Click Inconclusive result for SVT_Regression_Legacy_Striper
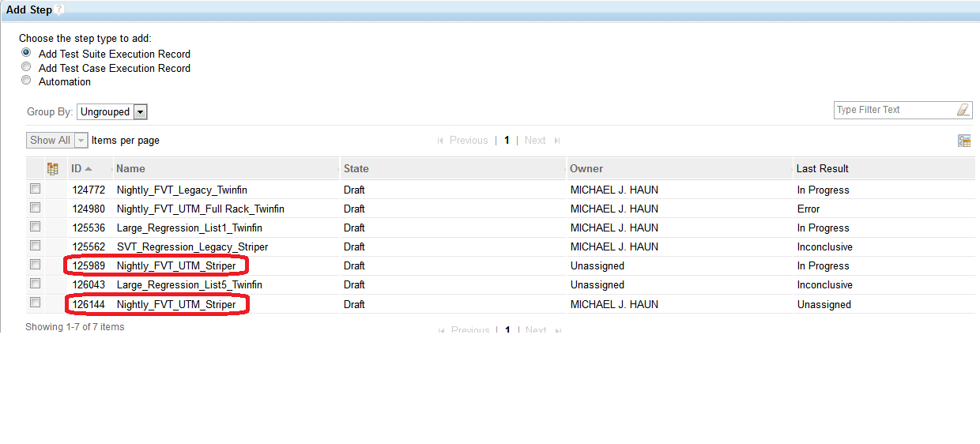The width and height of the screenshot is (980, 444). pyautogui.click(x=824, y=246)
